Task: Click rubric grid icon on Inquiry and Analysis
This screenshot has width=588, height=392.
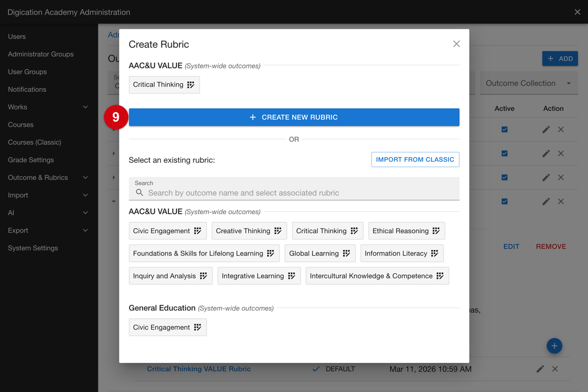Action: pos(204,276)
